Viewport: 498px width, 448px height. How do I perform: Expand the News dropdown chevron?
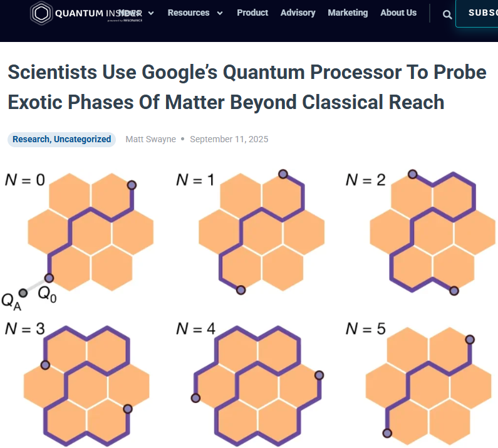click(151, 13)
